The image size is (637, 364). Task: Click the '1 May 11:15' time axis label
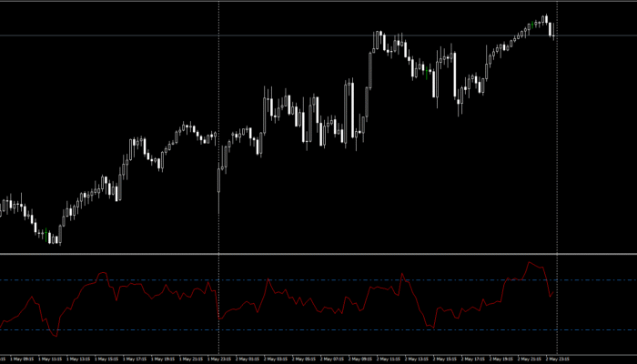(50, 359)
